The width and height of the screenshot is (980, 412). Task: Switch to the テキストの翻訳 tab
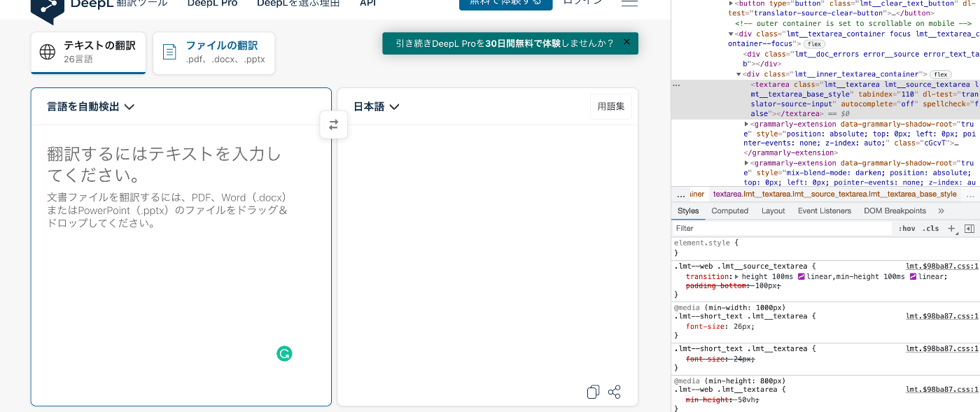(88, 52)
